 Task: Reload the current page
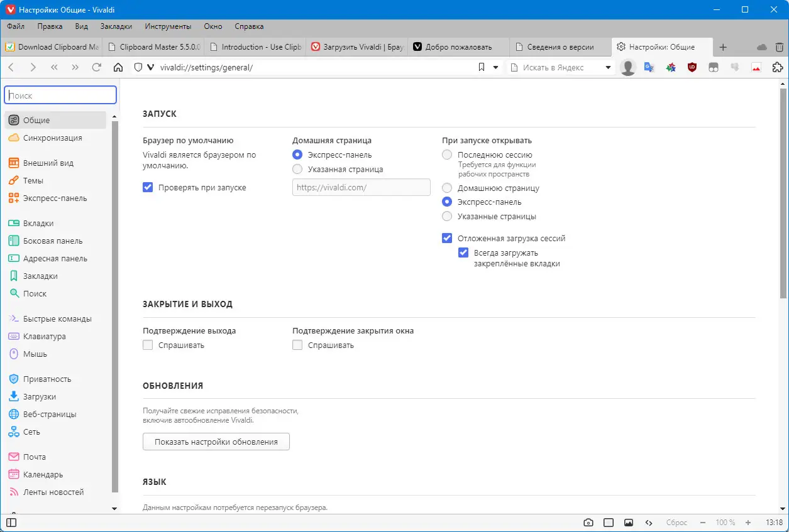coord(97,67)
